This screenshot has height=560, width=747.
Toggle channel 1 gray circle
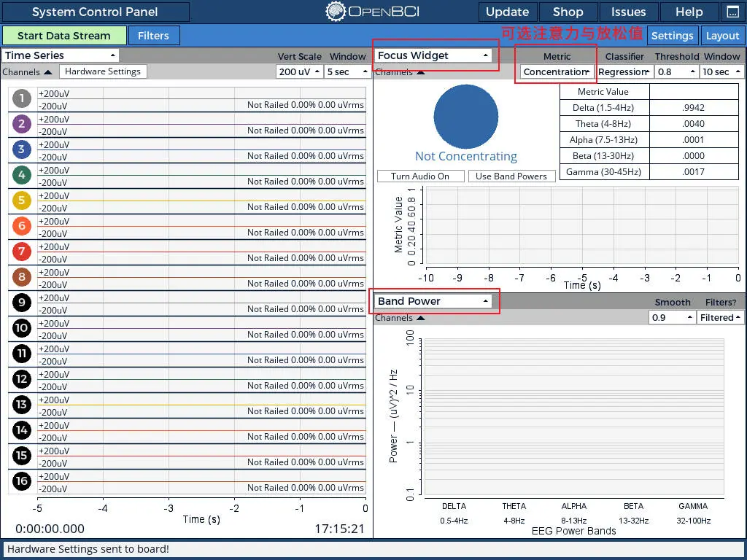coord(21,98)
